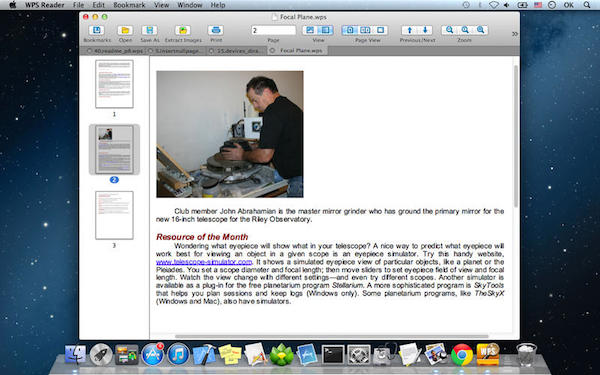This screenshot has height=375, width=600.
Task: Click the Print toolbar icon
Action: (216, 30)
